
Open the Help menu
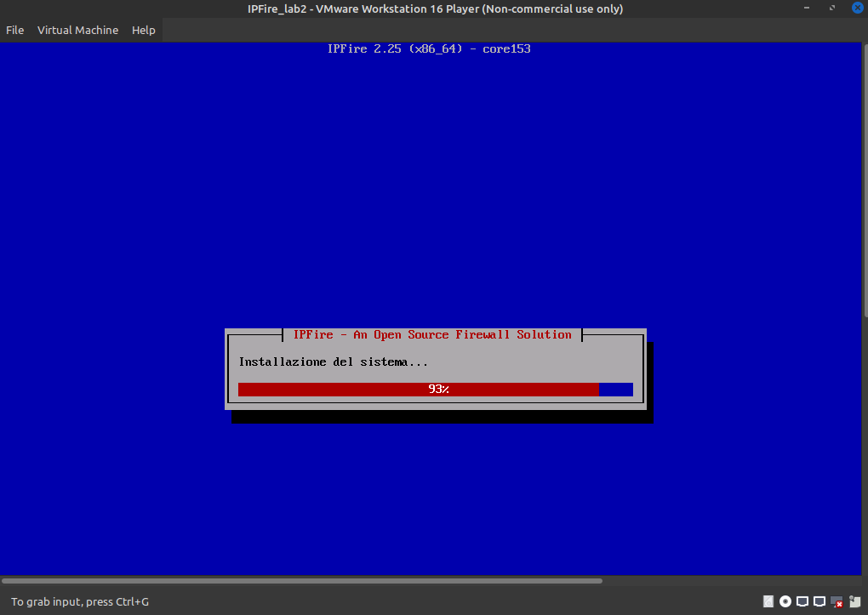pos(143,30)
